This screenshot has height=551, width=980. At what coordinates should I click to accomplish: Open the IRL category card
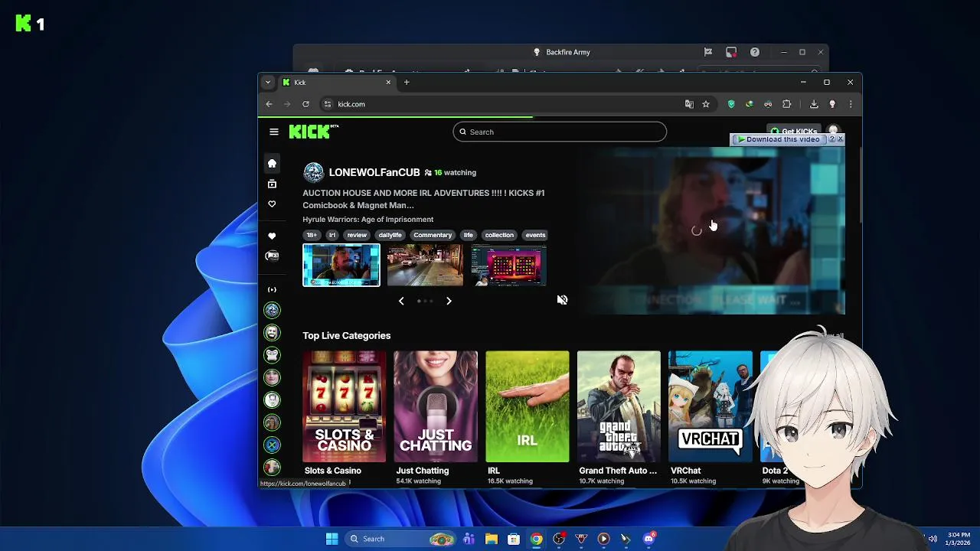tap(528, 407)
